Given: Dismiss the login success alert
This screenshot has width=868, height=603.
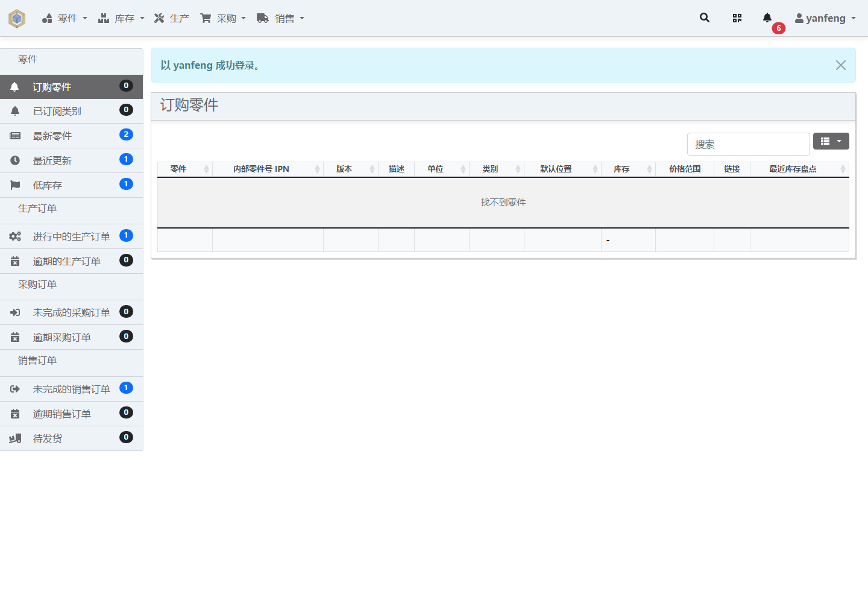Looking at the screenshot, I should (841, 65).
